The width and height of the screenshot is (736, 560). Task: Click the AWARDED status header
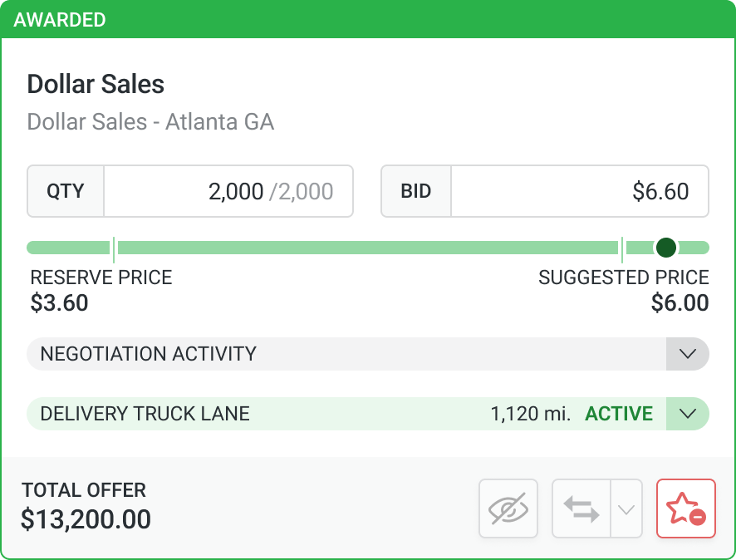[x=60, y=19]
